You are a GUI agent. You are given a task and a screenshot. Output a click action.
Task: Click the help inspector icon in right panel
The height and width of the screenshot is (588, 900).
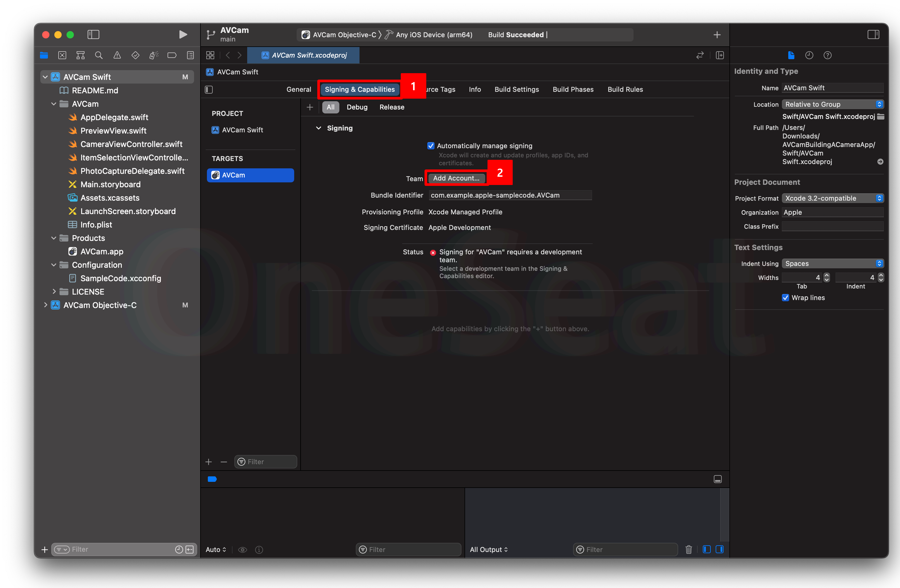827,55
